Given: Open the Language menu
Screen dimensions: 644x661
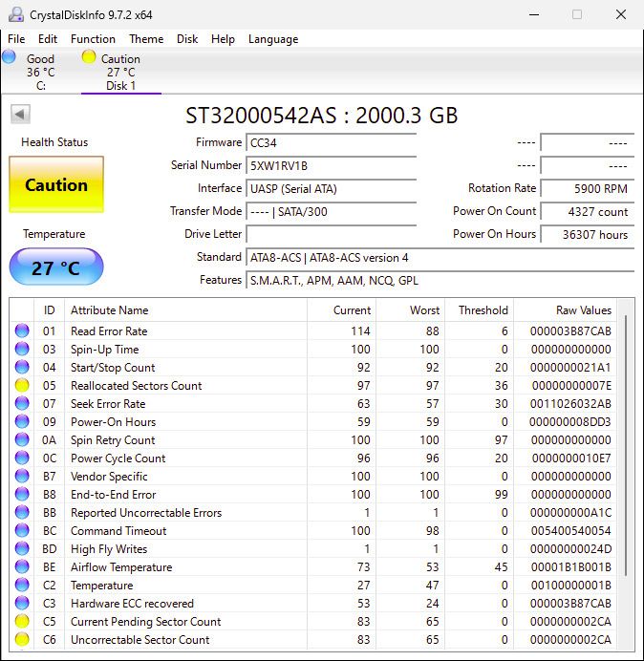Looking at the screenshot, I should point(273,39).
